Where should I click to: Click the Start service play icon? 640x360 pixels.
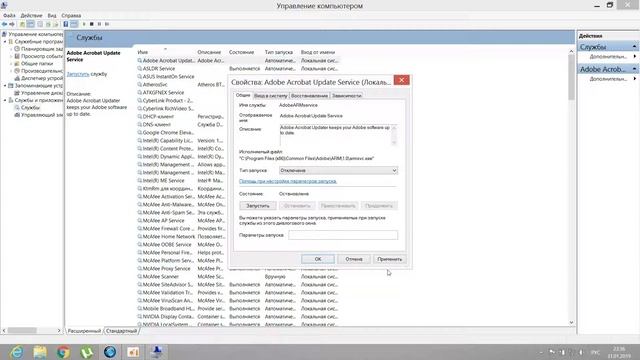click(84, 24)
